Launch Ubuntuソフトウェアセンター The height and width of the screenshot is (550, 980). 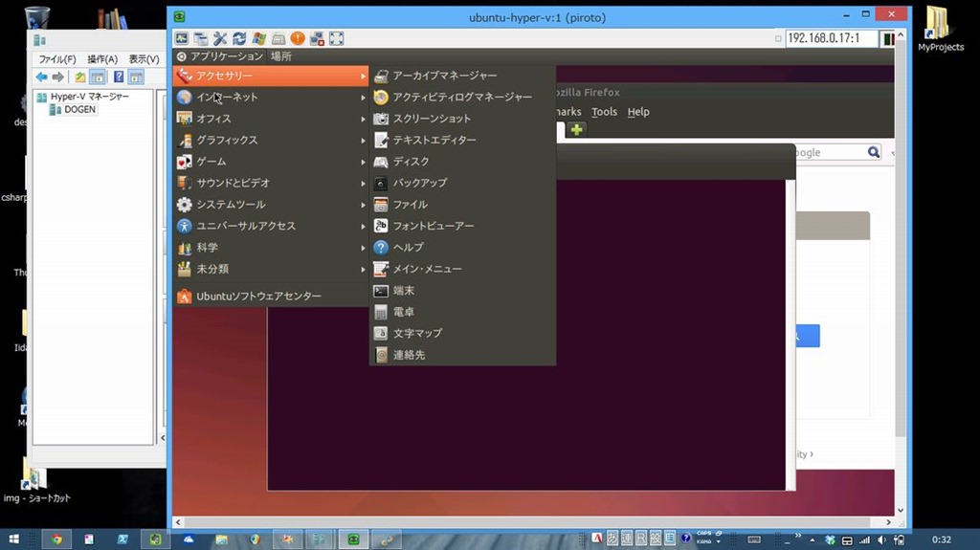tap(258, 297)
